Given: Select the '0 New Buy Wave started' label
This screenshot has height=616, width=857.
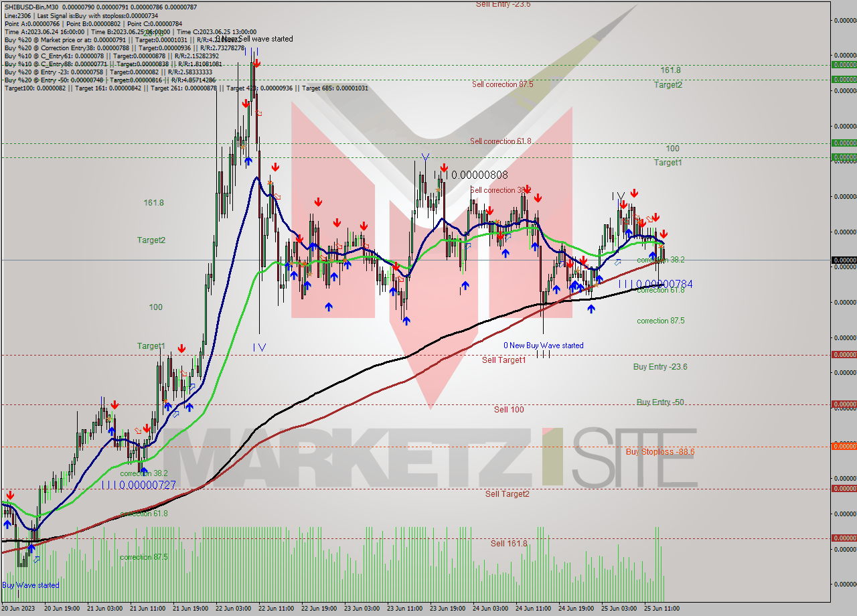Looking at the screenshot, I should (x=544, y=345).
